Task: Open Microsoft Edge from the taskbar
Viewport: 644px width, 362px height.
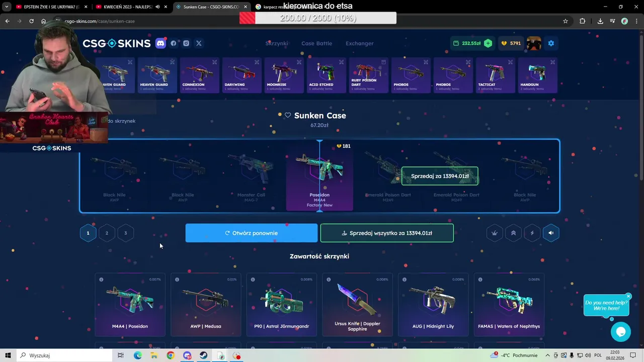Action: (x=137, y=355)
